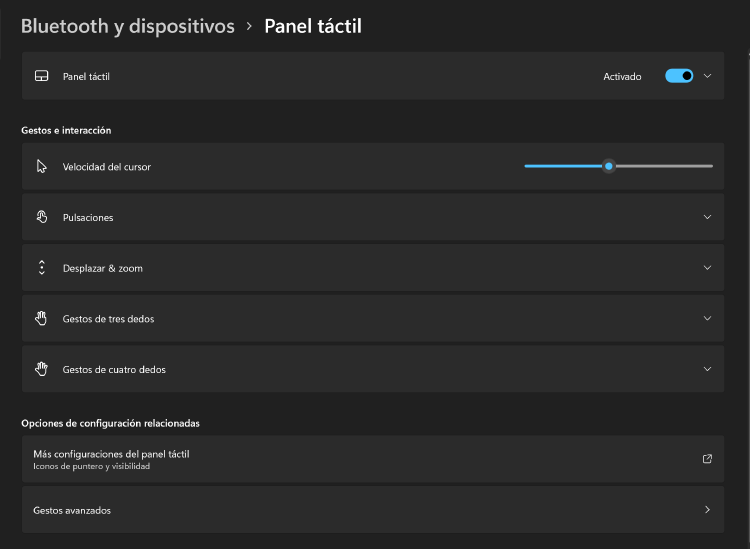
Task: Expand the Desplazar & zoom chevron
Action: 707,268
